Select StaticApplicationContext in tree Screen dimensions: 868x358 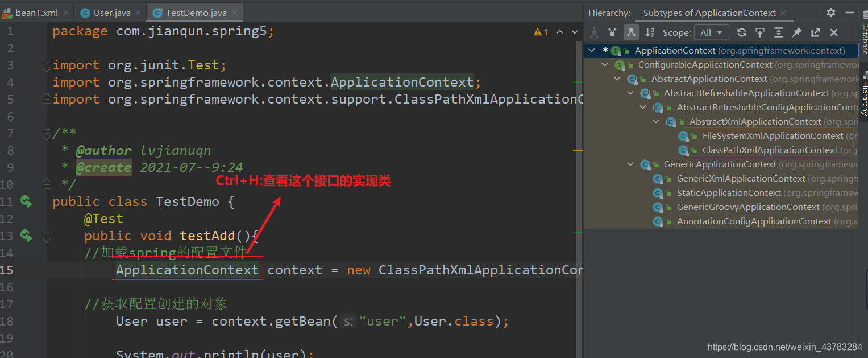pyautogui.click(x=721, y=193)
